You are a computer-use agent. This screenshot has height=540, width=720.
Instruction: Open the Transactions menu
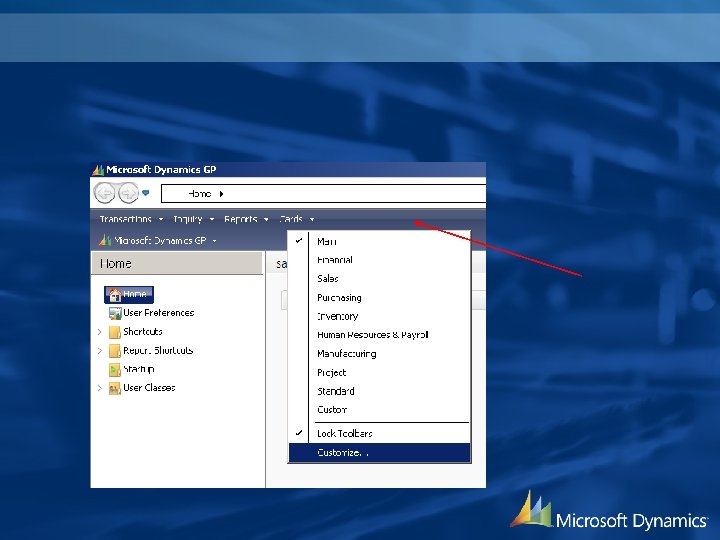tap(131, 219)
